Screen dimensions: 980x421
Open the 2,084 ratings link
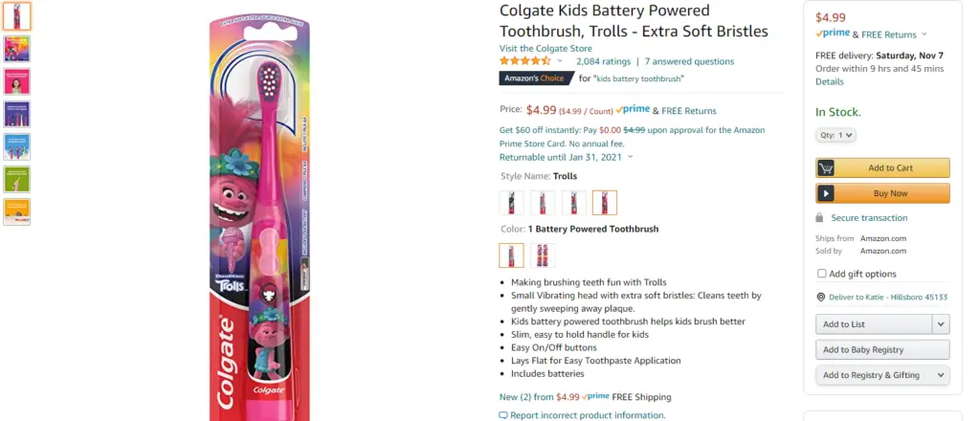click(x=603, y=62)
